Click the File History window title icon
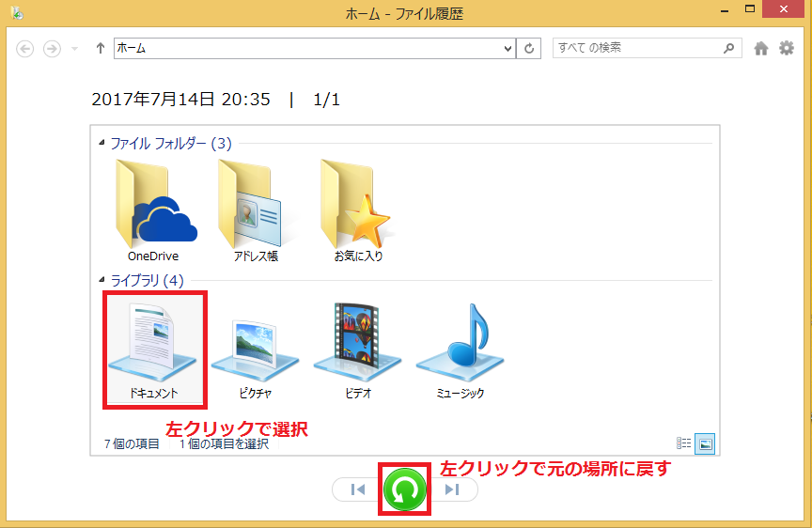This screenshot has height=528, width=812. [x=17, y=12]
